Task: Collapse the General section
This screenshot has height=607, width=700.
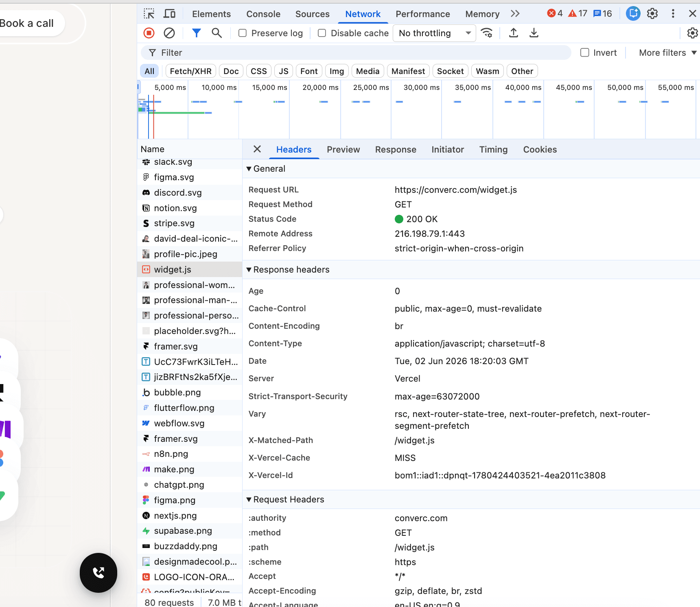Action: pyautogui.click(x=266, y=169)
